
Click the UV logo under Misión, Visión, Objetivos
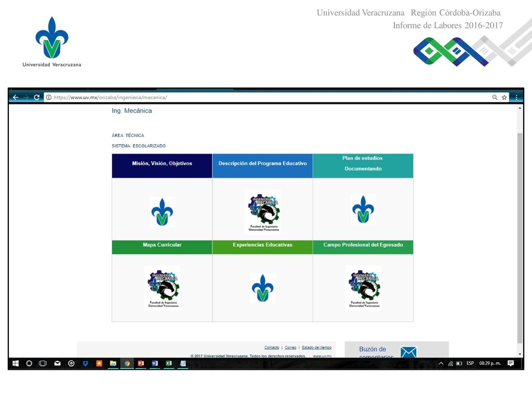coord(162,212)
